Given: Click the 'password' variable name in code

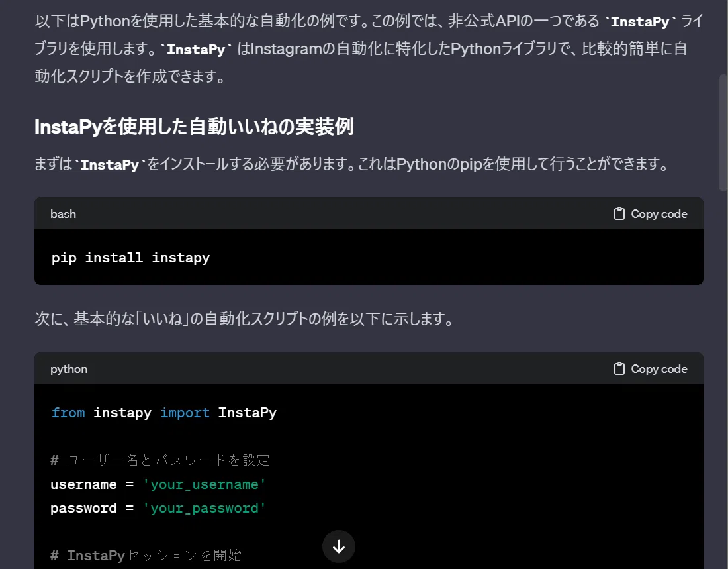Looking at the screenshot, I should pyautogui.click(x=83, y=508).
